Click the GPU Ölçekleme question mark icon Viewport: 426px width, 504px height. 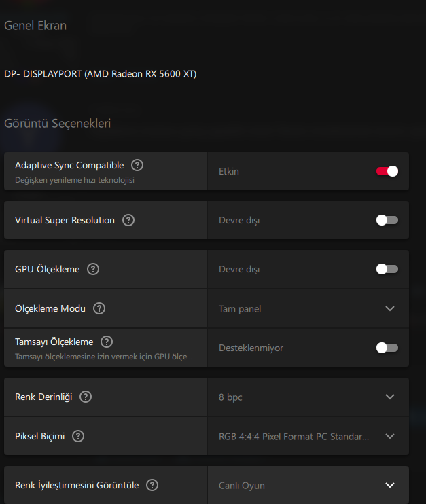pyautogui.click(x=93, y=269)
